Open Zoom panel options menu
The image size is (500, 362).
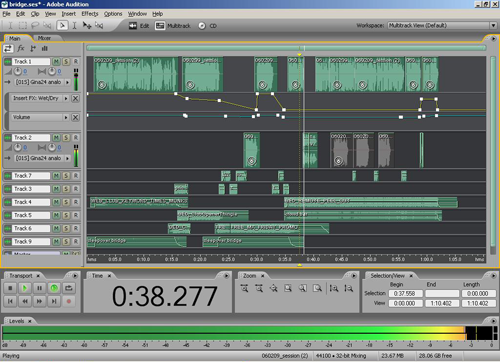coord(354,276)
